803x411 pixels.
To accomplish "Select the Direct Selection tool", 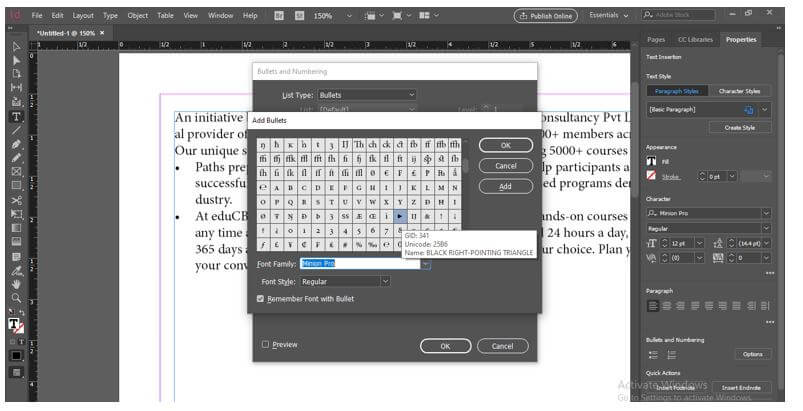I will click(16, 60).
